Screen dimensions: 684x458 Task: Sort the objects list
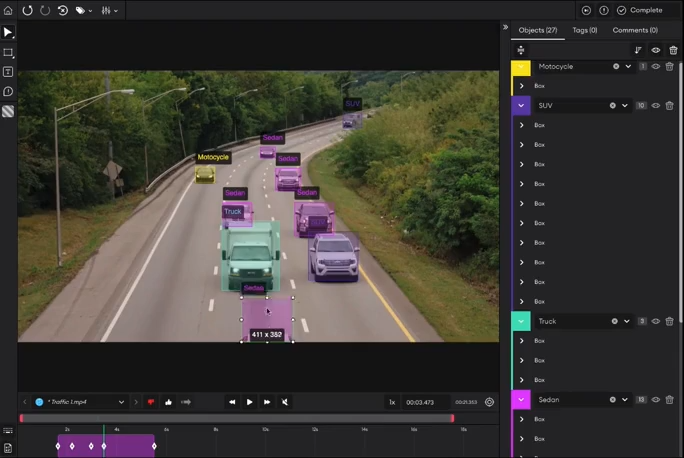(638, 50)
